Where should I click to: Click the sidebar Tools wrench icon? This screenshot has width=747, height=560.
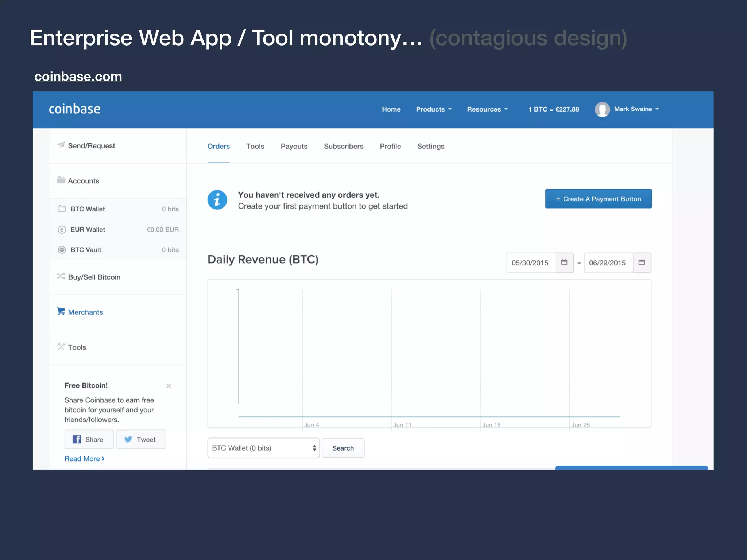point(61,346)
